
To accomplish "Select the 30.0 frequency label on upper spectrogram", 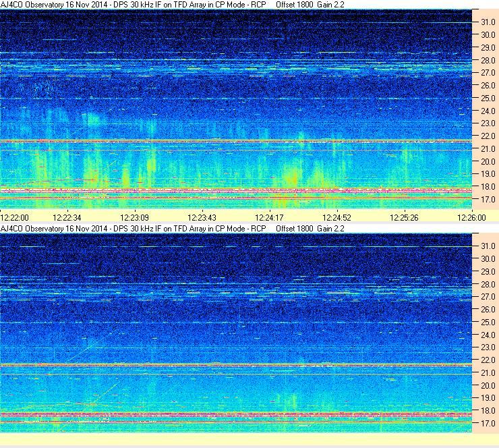I will pyautogui.click(x=488, y=35).
